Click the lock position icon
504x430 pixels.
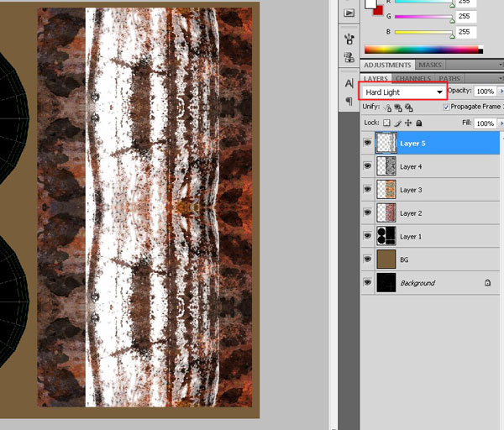407,123
